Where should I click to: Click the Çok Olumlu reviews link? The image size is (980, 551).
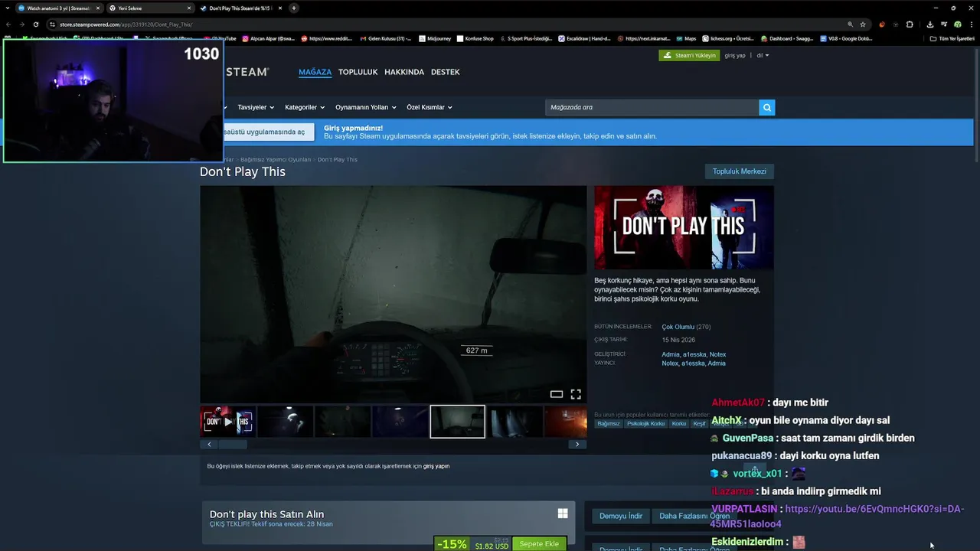pyautogui.click(x=678, y=327)
